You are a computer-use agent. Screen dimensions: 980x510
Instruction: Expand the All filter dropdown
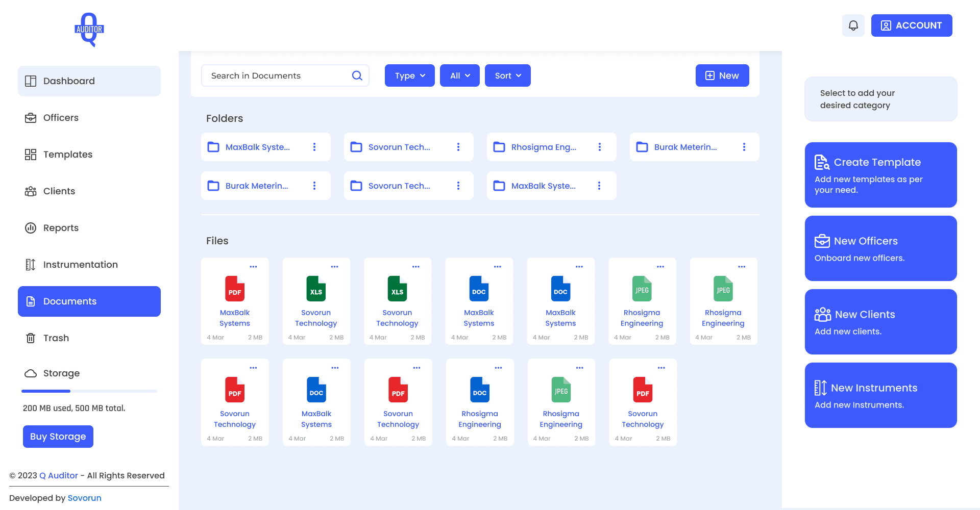(460, 75)
